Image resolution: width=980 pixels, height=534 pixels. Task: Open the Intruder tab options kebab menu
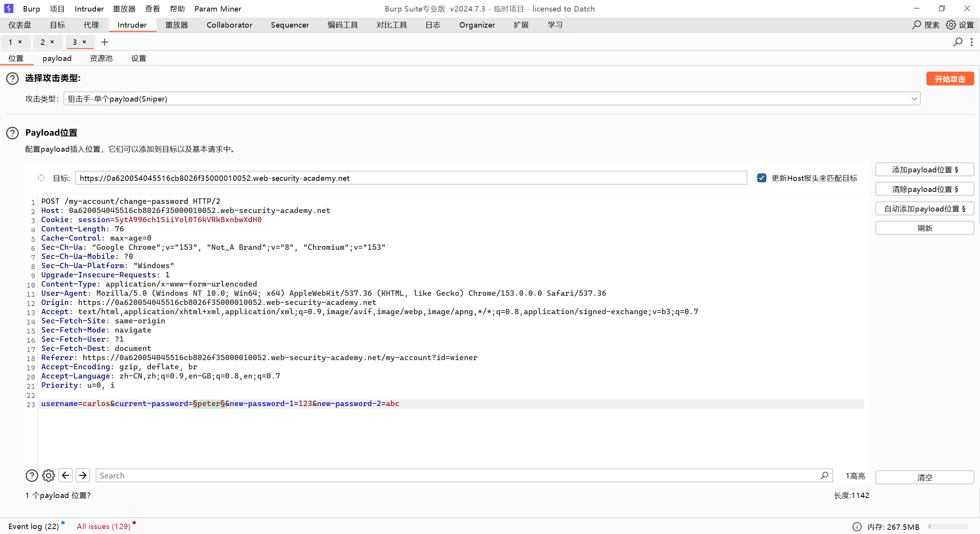pos(972,42)
